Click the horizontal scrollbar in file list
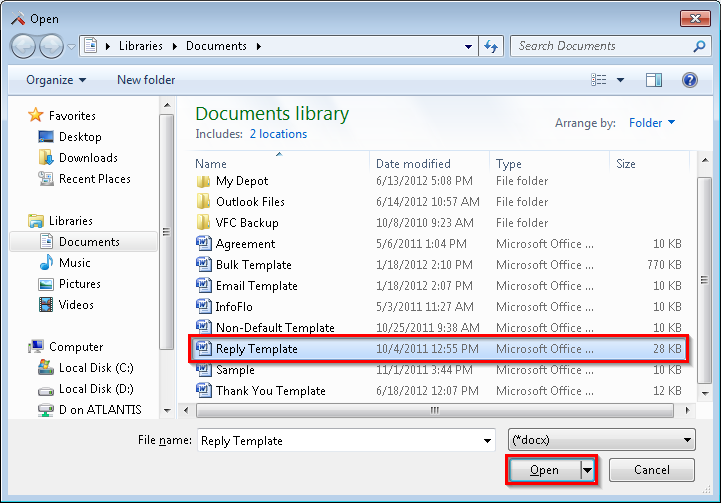Screen dimensions: 721x503 (434, 410)
